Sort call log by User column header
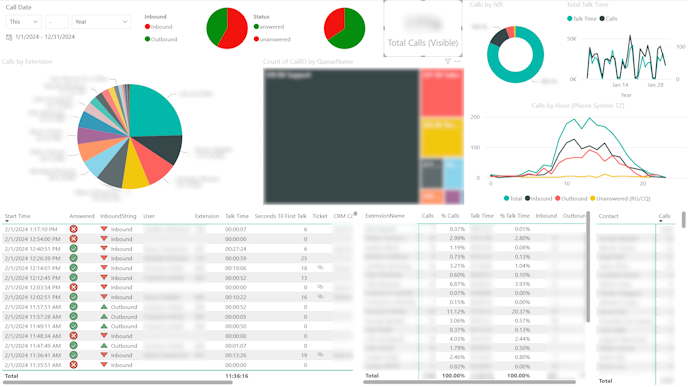This screenshot has width=688, height=387. tap(149, 216)
